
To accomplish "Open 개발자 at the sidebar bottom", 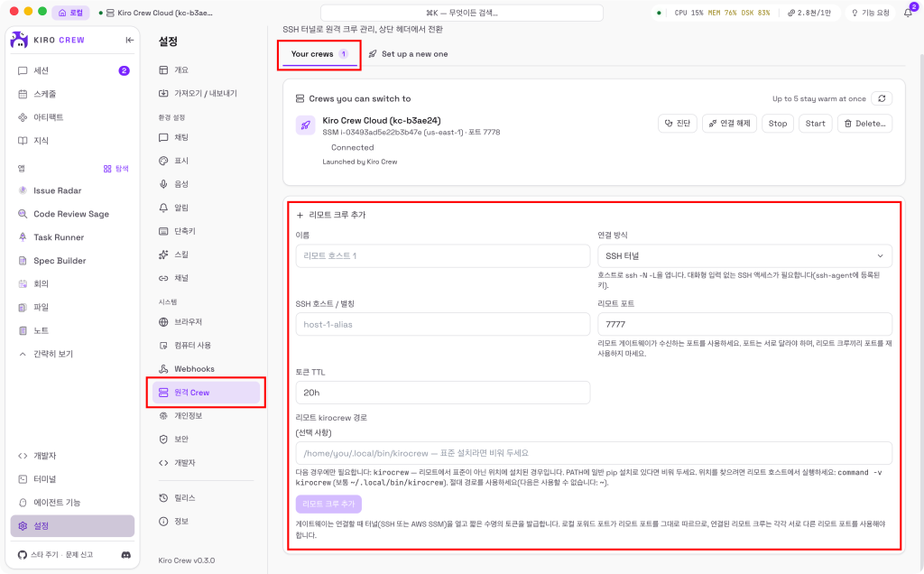I will click(x=72, y=456).
